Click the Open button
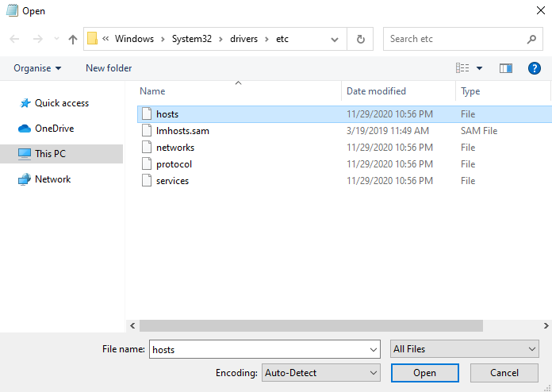The height and width of the screenshot is (392, 552). click(x=424, y=373)
